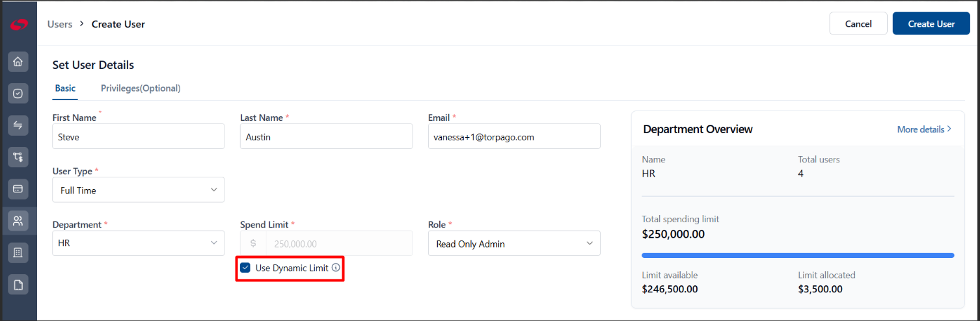Screen dimensions: 980x321
Task: Expand the User Type dropdown
Action: tap(138, 190)
